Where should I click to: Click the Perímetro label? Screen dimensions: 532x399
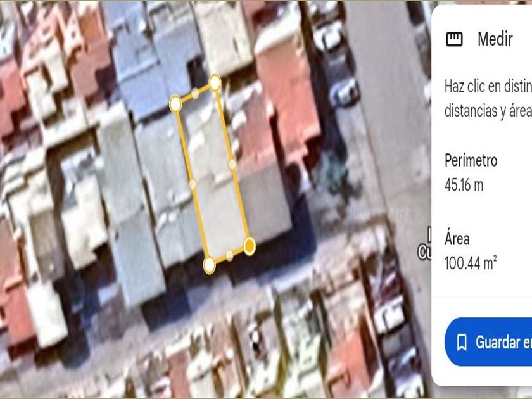pos(471,160)
